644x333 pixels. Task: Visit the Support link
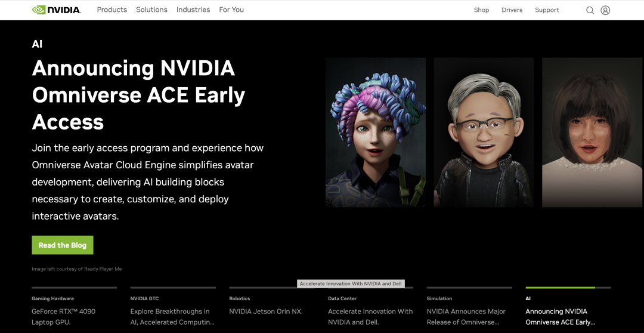click(547, 10)
